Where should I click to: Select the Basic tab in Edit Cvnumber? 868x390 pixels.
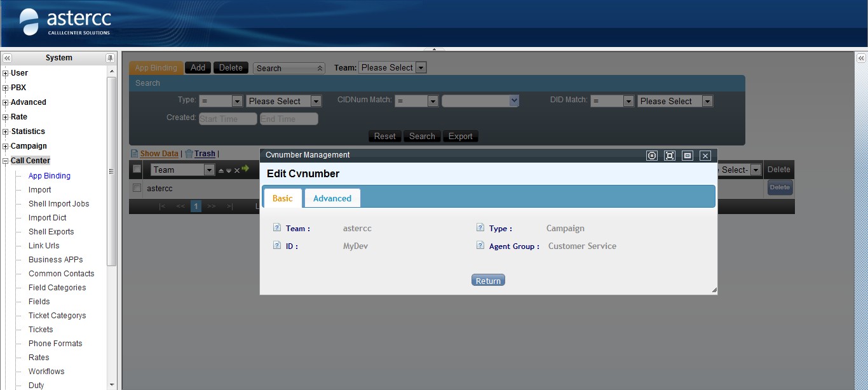[x=282, y=198]
